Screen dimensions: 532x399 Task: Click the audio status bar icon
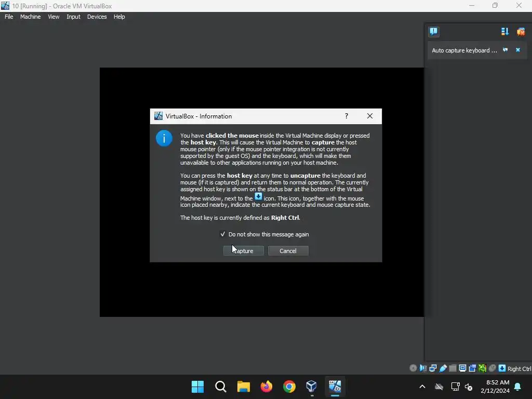(x=423, y=368)
